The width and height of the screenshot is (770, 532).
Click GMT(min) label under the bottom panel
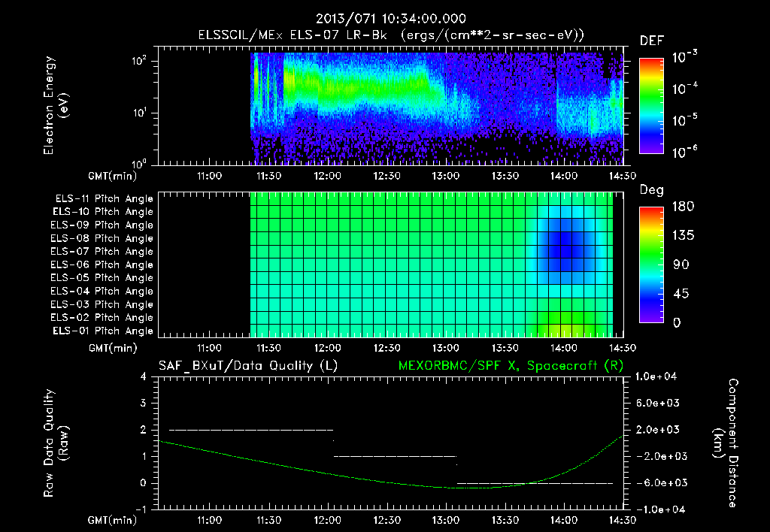112,520
